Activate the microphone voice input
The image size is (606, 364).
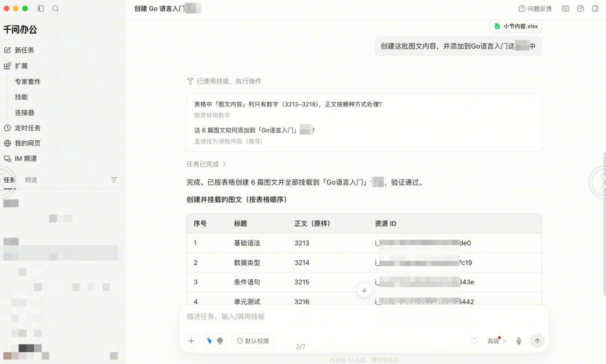click(x=519, y=341)
